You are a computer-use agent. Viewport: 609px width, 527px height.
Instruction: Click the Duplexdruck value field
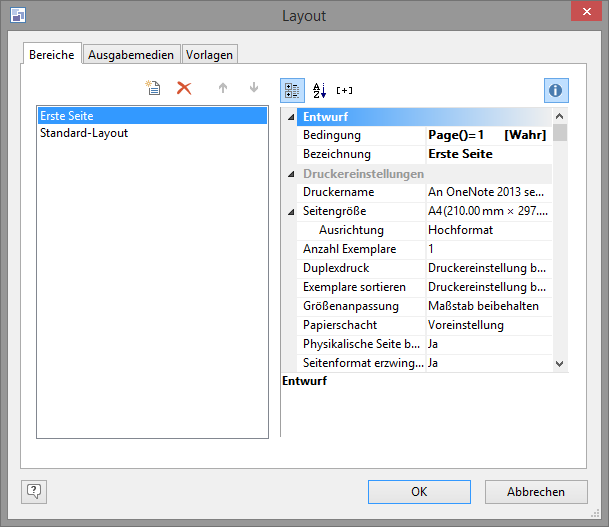488,268
